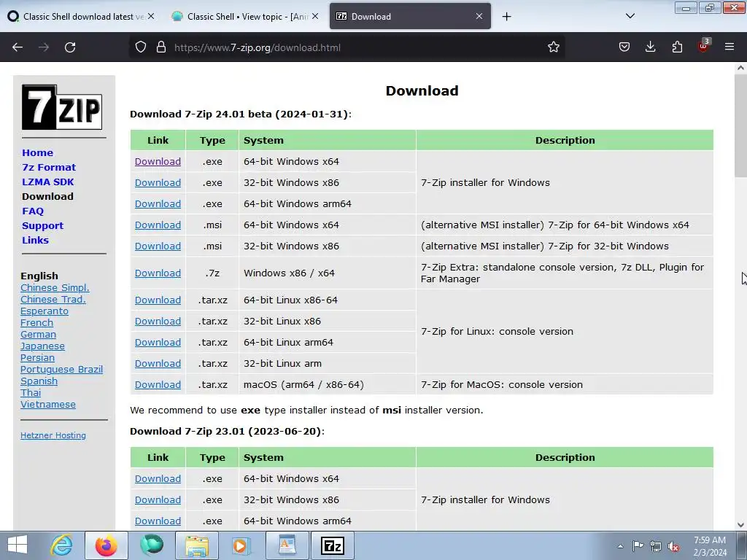
Task: Open the shield tracking protection icon
Action: (x=141, y=47)
